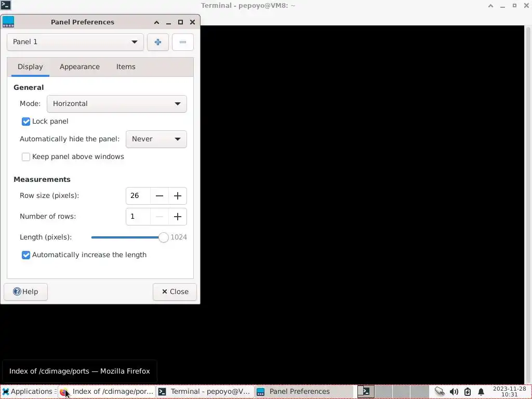
Task: Switch to the Display tab
Action: (30, 67)
